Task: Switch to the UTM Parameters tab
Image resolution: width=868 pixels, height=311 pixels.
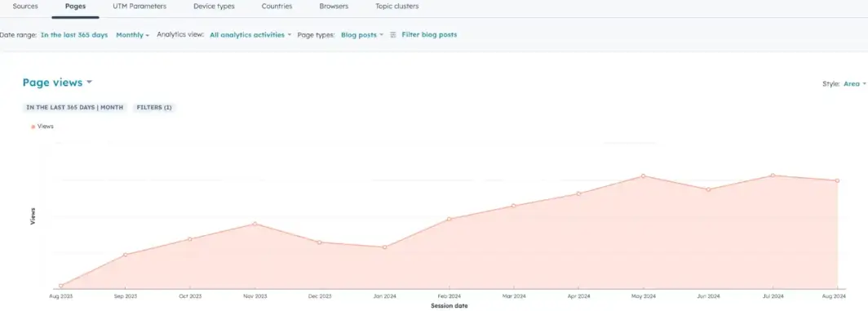Action: [139, 7]
